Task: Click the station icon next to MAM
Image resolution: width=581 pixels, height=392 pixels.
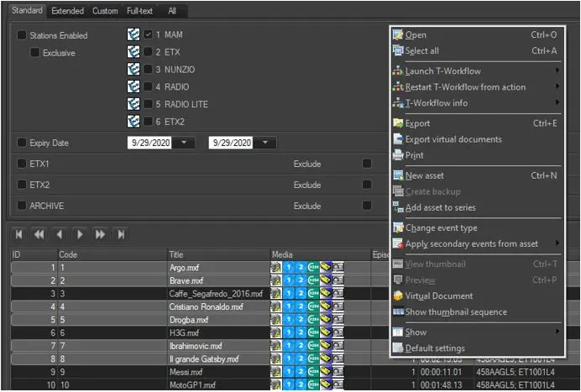Action: point(133,35)
